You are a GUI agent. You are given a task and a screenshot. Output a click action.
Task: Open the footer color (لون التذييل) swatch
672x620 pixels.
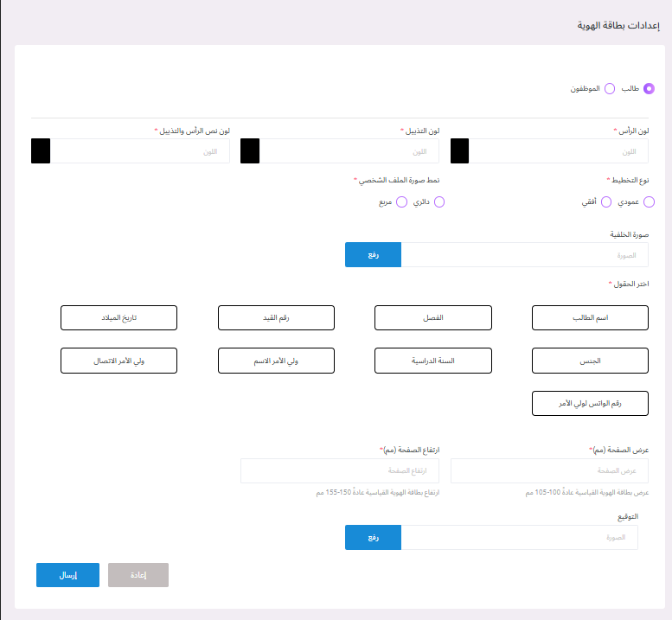point(250,151)
